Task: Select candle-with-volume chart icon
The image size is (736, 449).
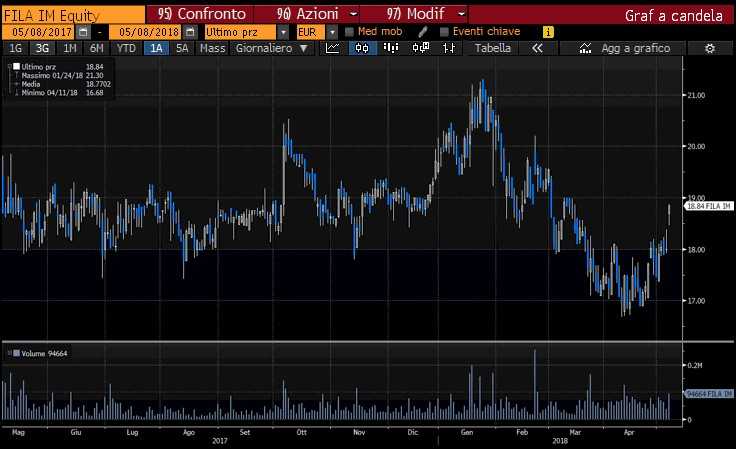Action: (x=421, y=48)
